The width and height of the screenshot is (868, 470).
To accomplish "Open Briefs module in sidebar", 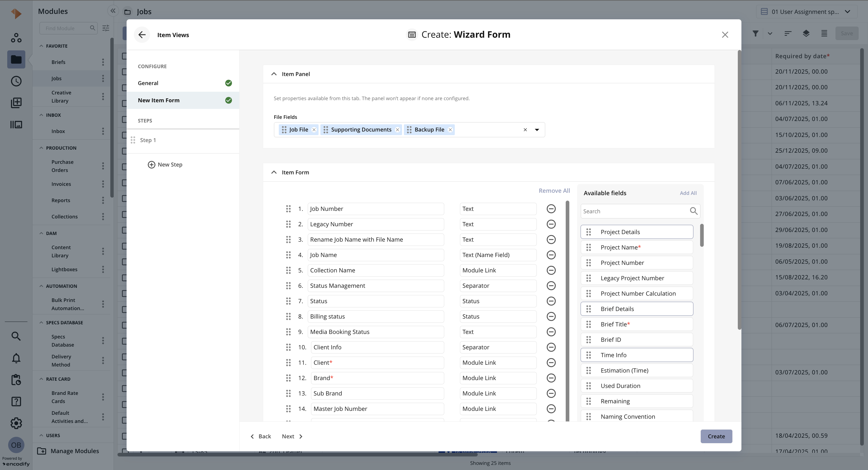I will (x=58, y=62).
